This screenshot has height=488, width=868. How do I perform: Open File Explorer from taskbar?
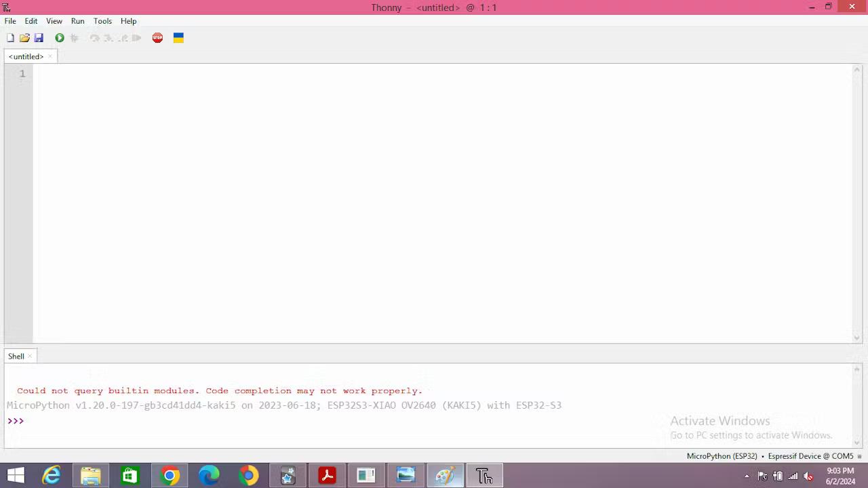[91, 476]
